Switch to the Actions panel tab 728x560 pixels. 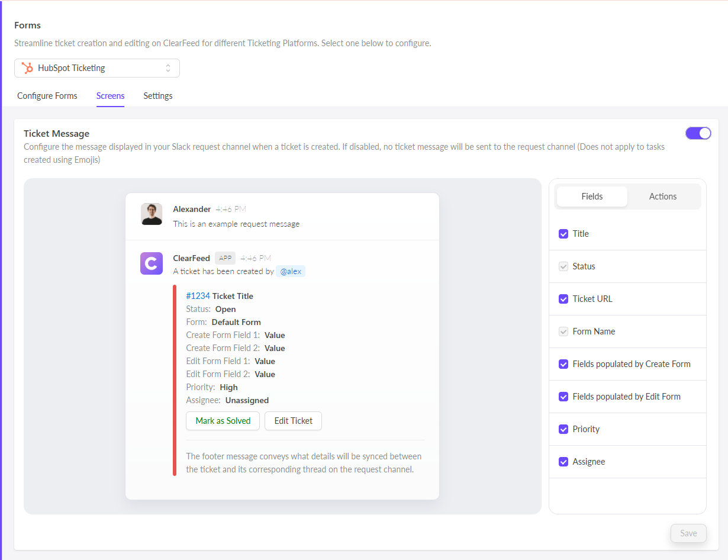[x=663, y=197]
